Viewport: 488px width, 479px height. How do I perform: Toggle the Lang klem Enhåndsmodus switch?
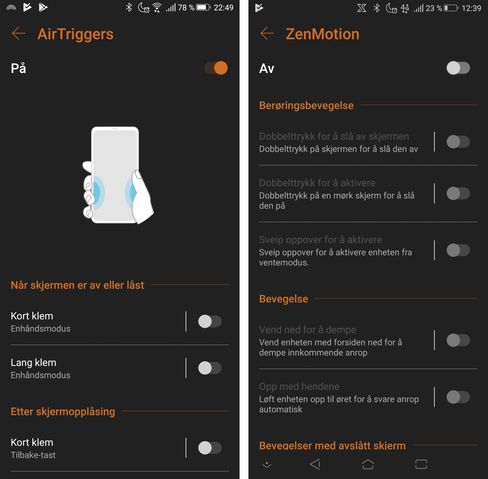(210, 368)
